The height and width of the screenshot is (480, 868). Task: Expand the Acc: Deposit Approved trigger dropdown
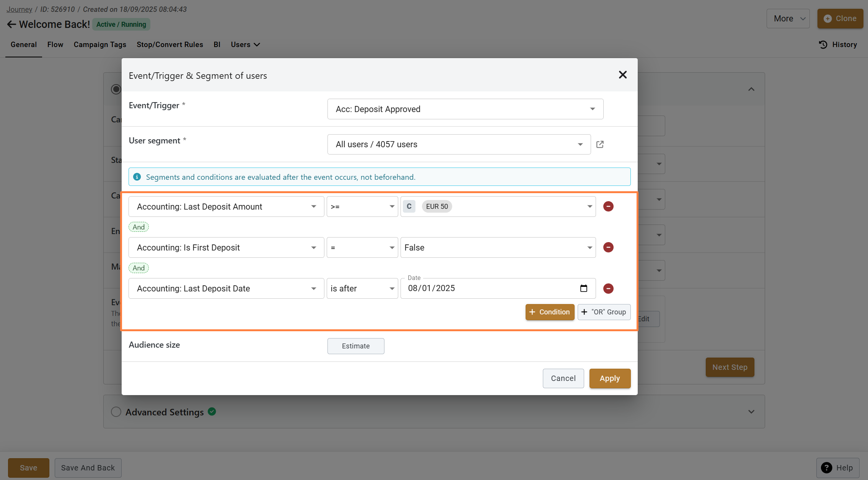pos(465,109)
